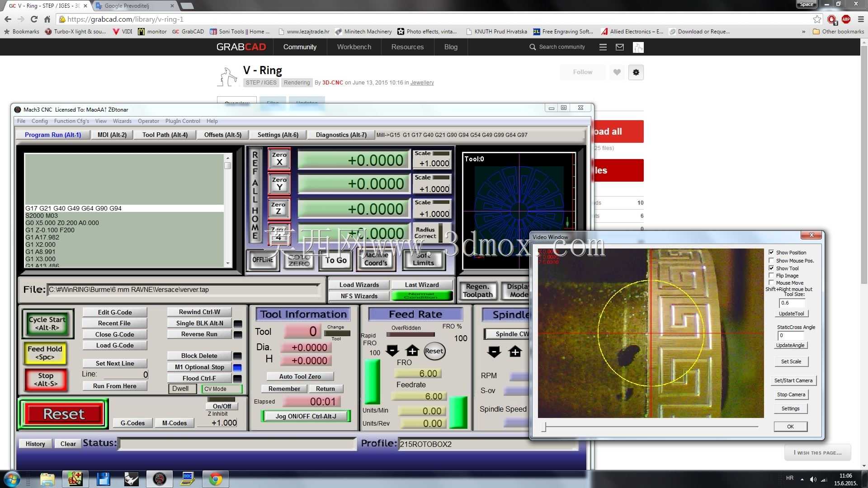The width and height of the screenshot is (868, 488).
Task: Toggle OFFLINE mode button
Action: click(263, 260)
